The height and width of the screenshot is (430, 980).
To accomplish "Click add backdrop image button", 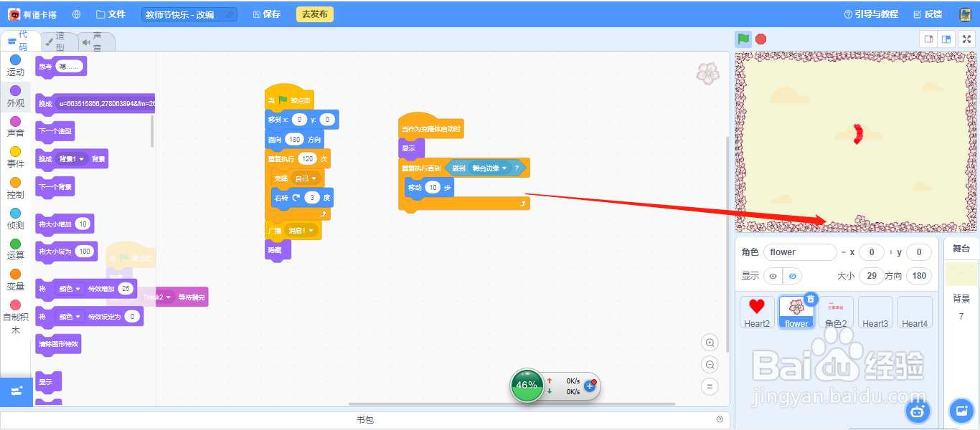I will pyautogui.click(x=961, y=411).
